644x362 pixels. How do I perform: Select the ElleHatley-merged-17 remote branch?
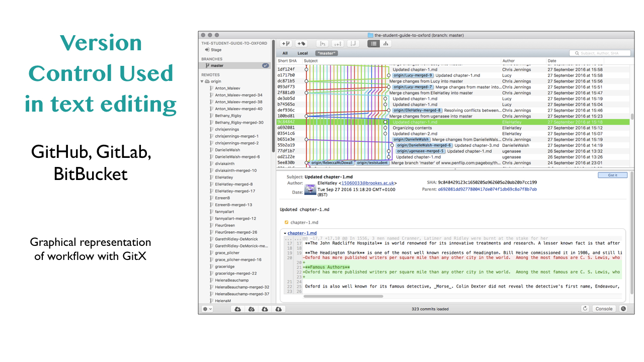234,191
